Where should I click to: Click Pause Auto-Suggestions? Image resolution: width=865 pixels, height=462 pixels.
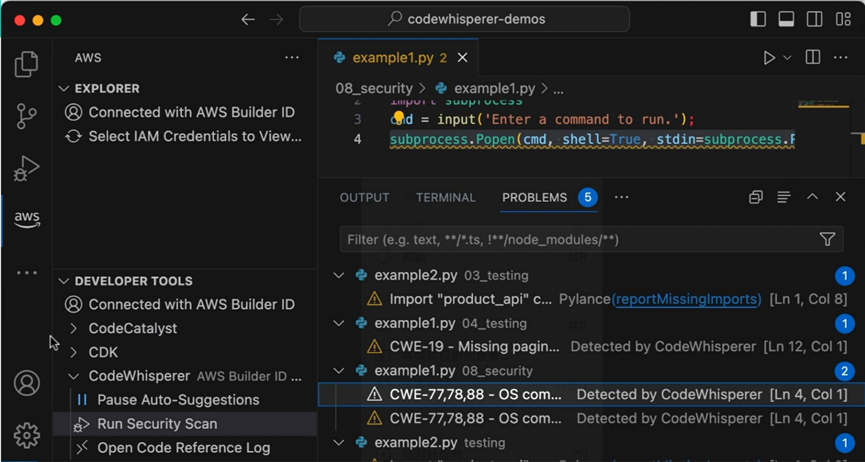click(178, 400)
